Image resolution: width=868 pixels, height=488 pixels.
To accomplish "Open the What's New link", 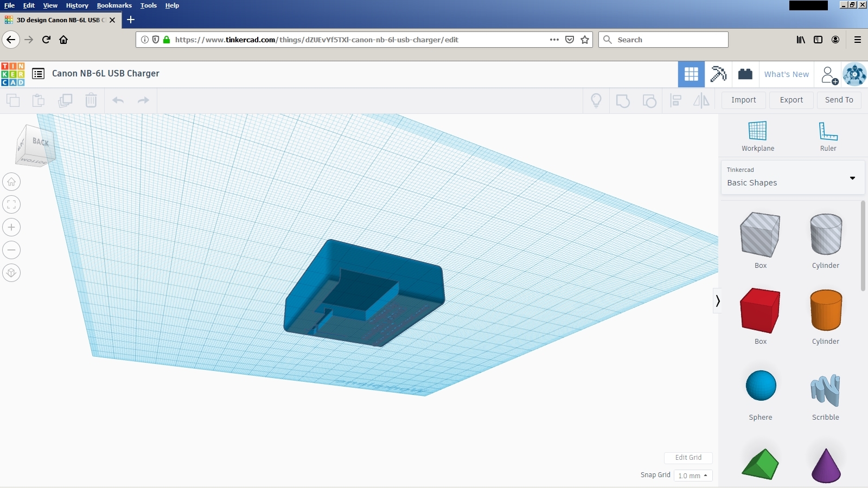I will tap(786, 74).
